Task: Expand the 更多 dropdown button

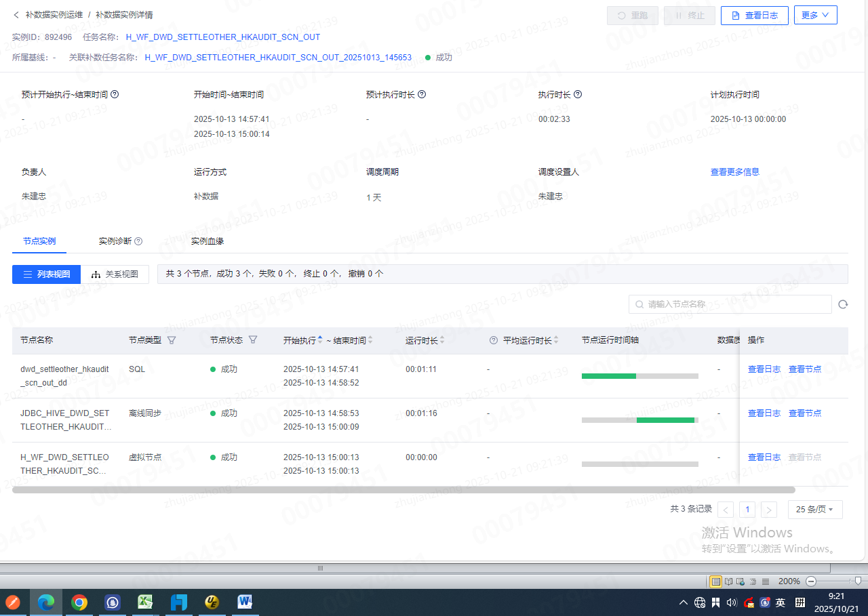Action: [x=815, y=15]
